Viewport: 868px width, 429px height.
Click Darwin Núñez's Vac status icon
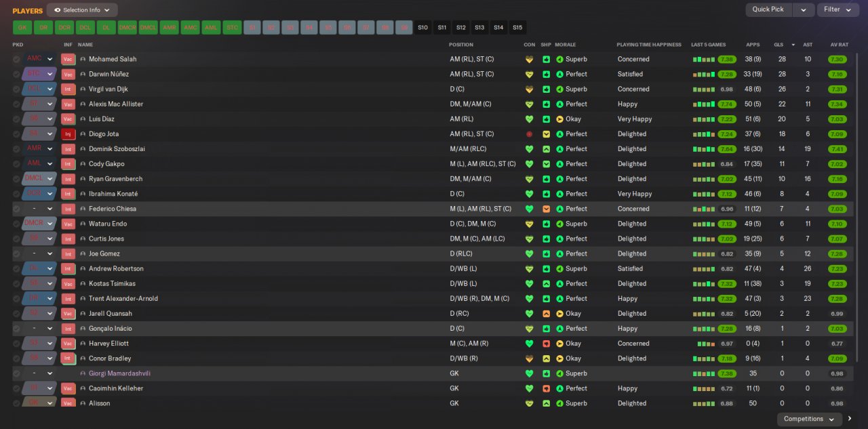(x=68, y=74)
